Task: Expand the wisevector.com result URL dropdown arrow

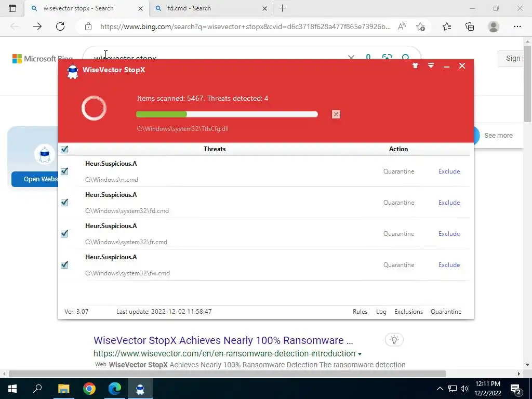Action: tap(360, 354)
